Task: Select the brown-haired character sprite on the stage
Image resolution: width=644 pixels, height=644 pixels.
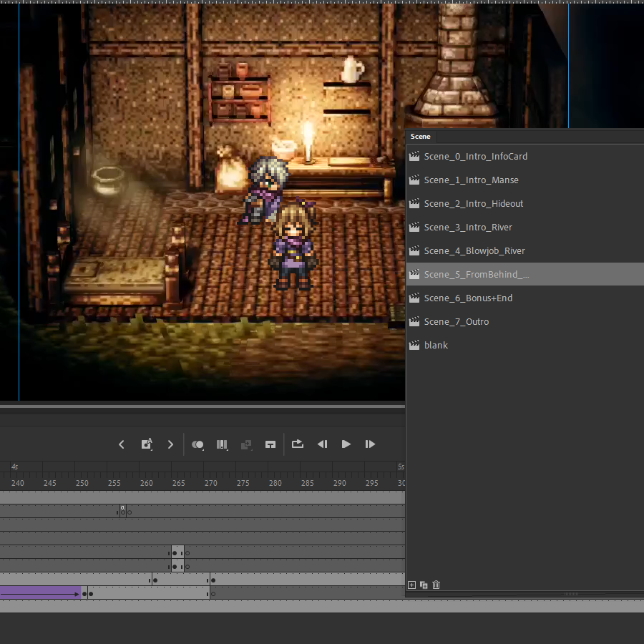Action: [293, 243]
